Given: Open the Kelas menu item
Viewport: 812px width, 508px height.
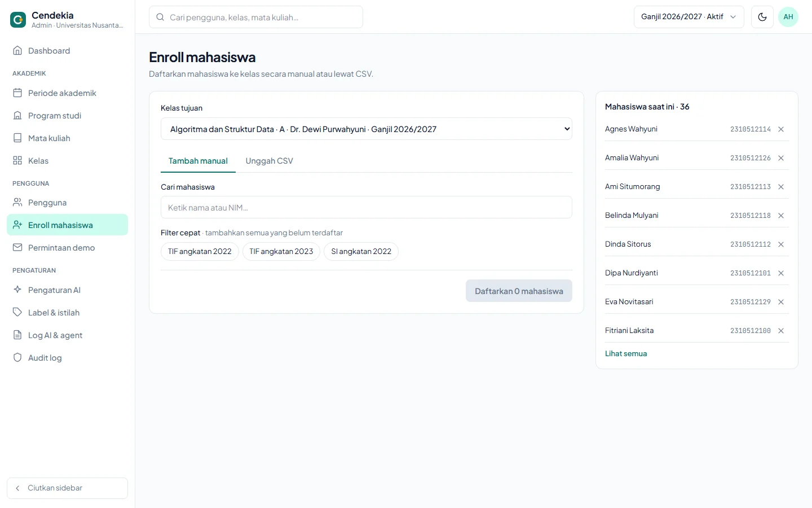Looking at the screenshot, I should [x=67, y=161].
